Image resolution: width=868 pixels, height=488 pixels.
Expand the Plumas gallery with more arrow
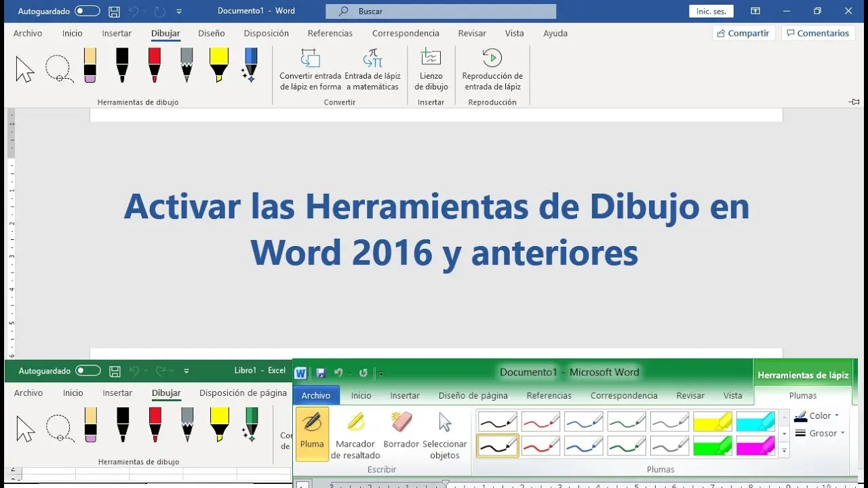point(785,450)
